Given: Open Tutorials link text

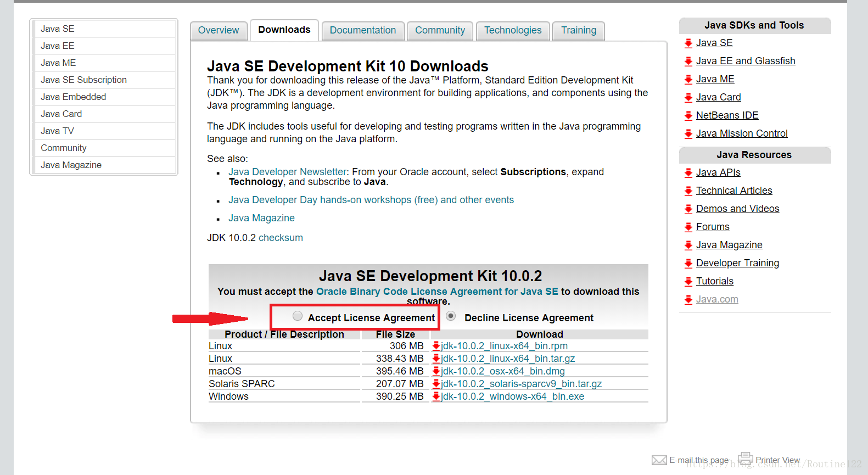Looking at the screenshot, I should pyautogui.click(x=715, y=281).
